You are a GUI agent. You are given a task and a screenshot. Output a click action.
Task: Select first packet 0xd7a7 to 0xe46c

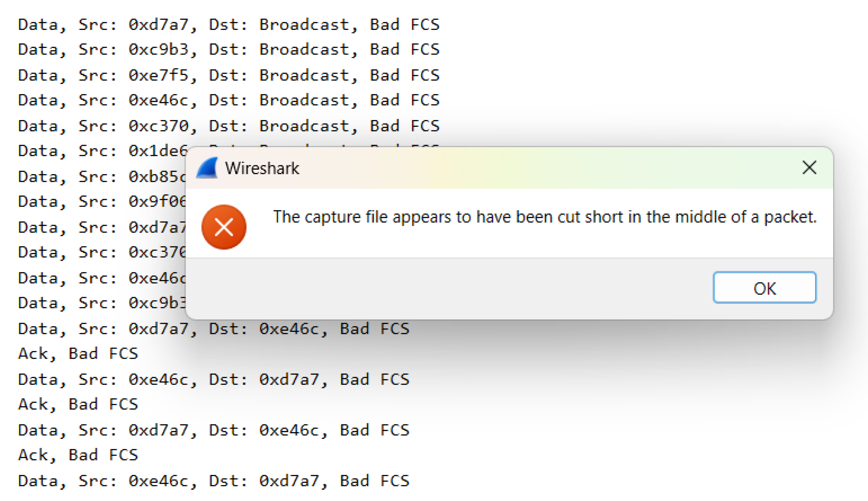click(213, 329)
